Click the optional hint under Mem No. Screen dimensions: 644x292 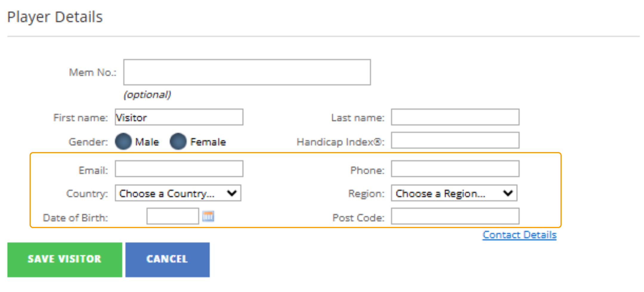click(147, 95)
